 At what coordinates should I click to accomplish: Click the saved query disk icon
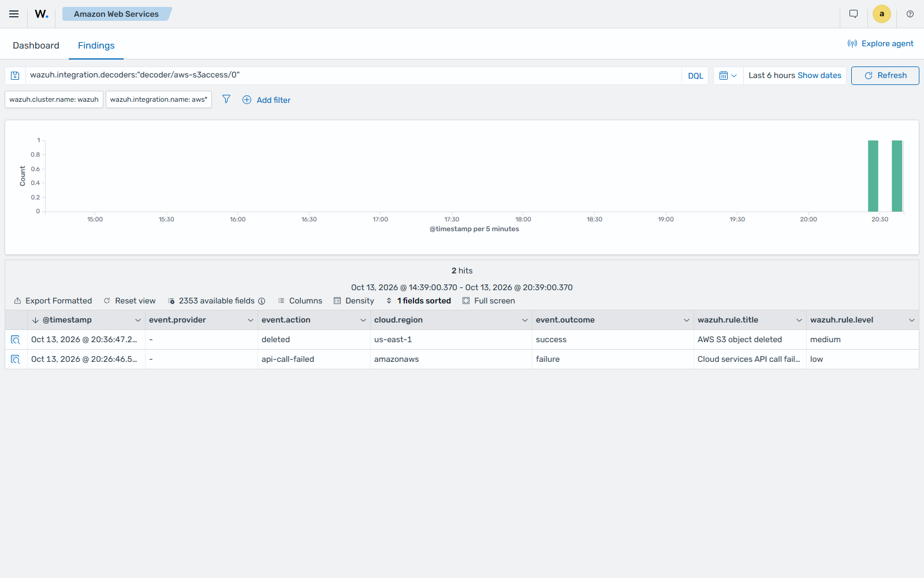(x=16, y=76)
